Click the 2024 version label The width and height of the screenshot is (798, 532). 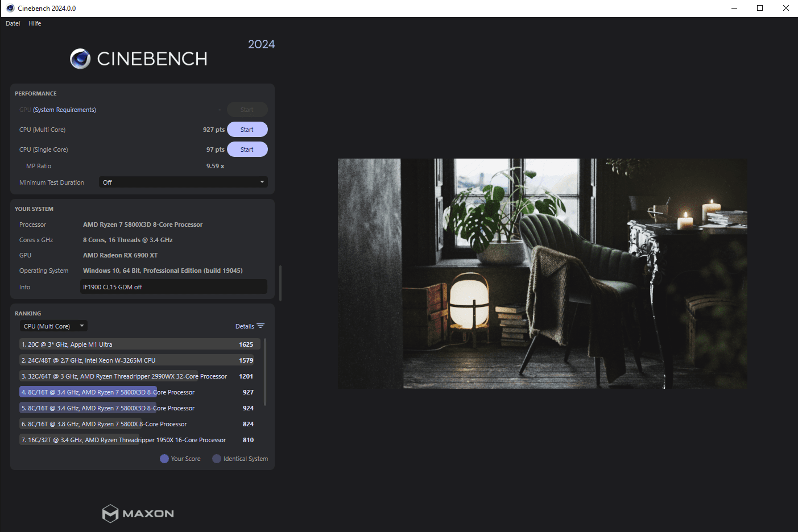pos(261,44)
